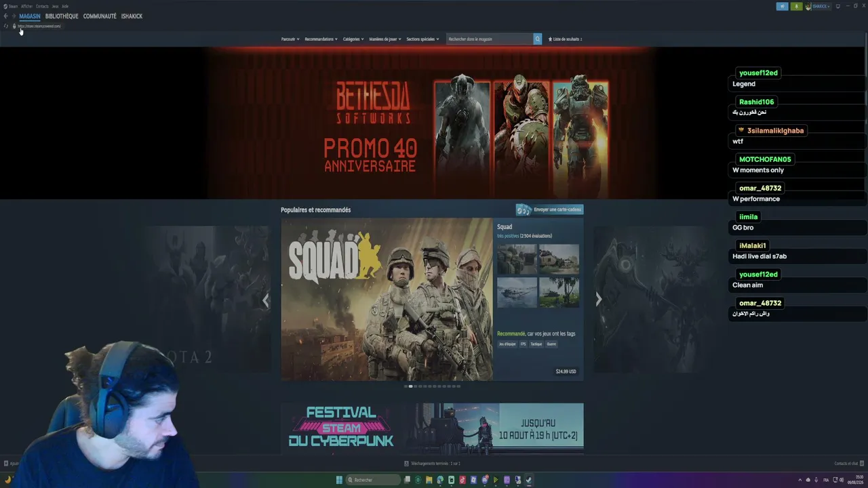Click the Steam icon on the taskbar
The height and width of the screenshot is (488, 868).
tap(528, 480)
